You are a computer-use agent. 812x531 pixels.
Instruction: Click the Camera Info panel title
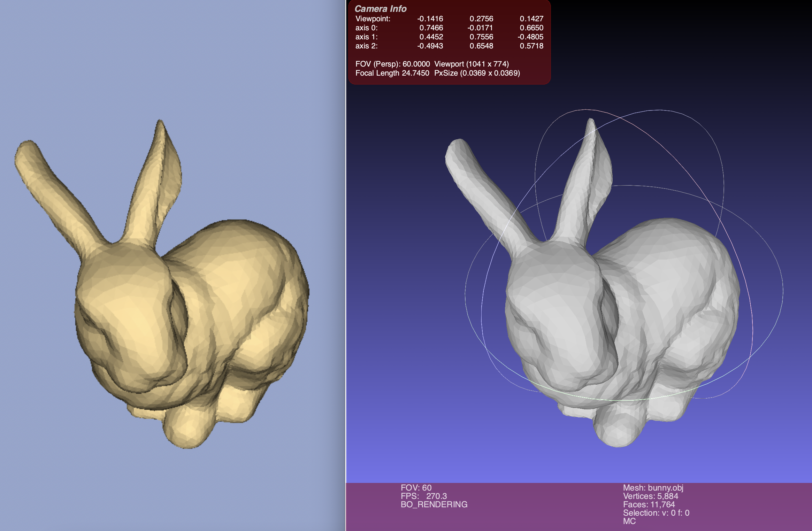(x=380, y=9)
